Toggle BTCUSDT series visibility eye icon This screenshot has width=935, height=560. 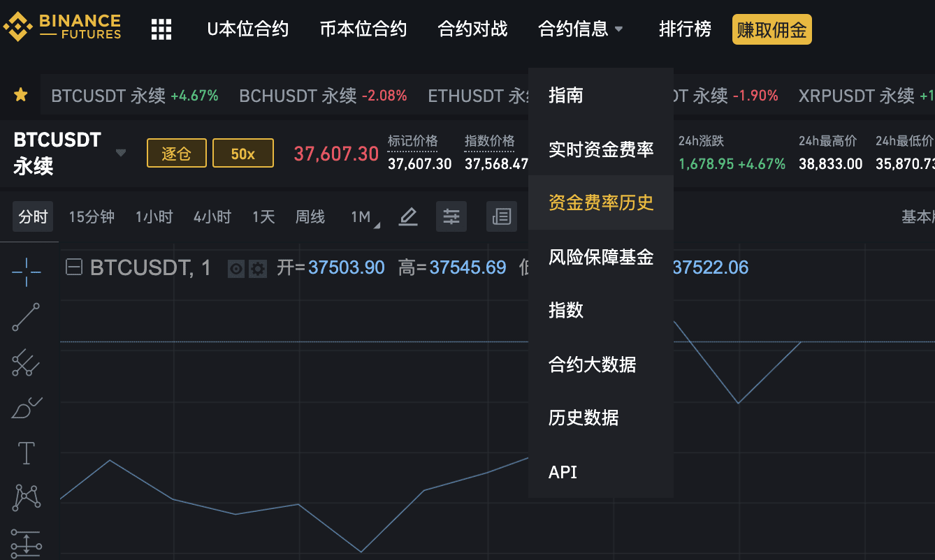[x=236, y=269]
